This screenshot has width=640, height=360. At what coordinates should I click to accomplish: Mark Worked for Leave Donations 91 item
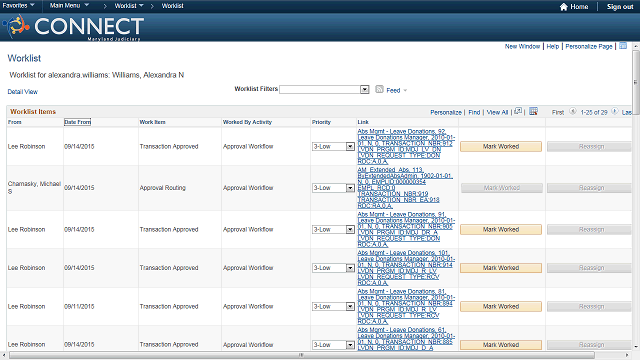pyautogui.click(x=501, y=230)
